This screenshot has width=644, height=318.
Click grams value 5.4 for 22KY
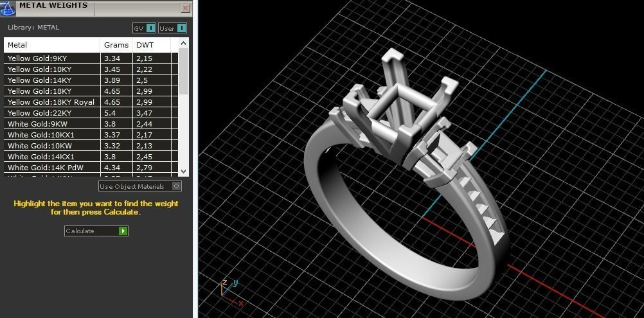[x=110, y=113]
